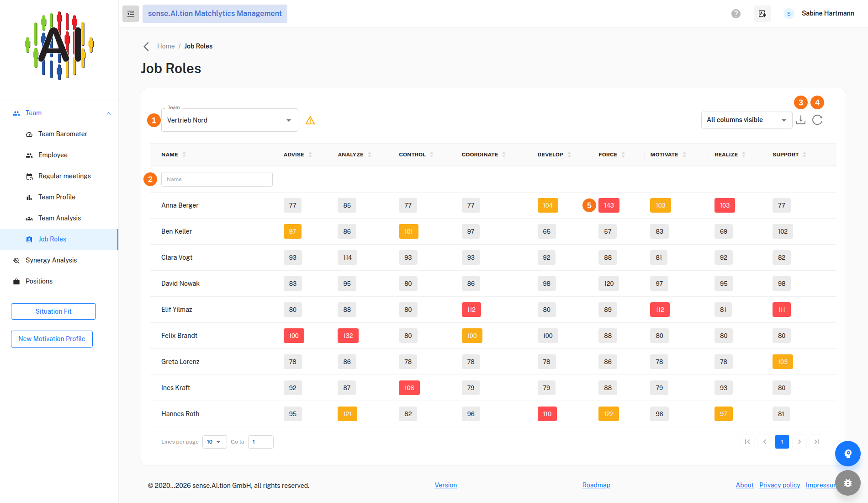
Task: Open the help question mark icon
Action: tap(736, 14)
